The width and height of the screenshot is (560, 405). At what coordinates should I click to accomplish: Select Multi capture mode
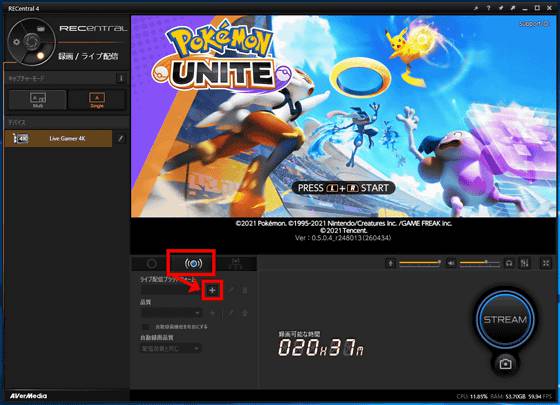(38, 100)
